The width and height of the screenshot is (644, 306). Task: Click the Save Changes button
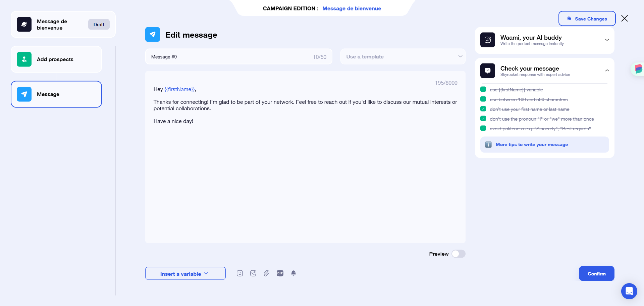coord(587,18)
